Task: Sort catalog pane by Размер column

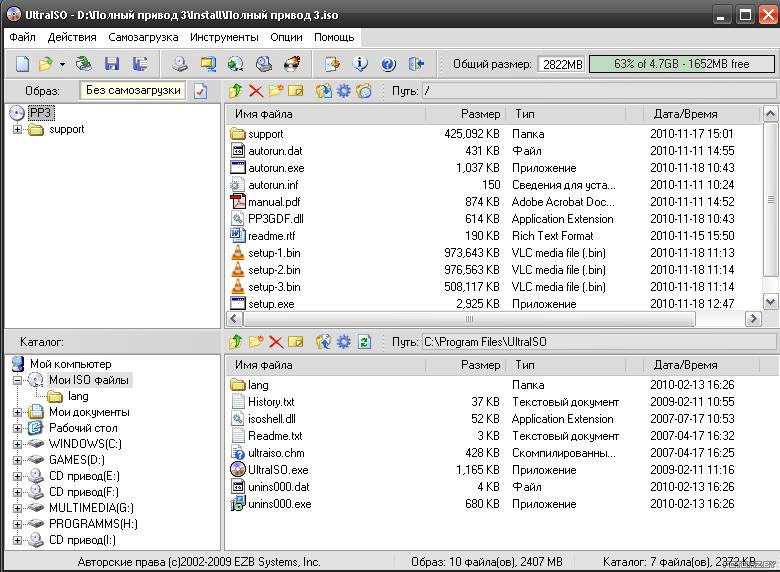Action: [x=466, y=365]
